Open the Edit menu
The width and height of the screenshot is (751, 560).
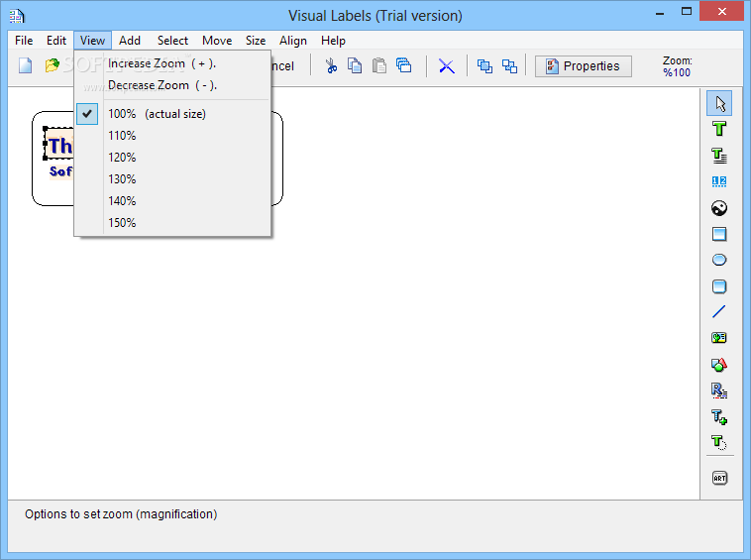[56, 41]
